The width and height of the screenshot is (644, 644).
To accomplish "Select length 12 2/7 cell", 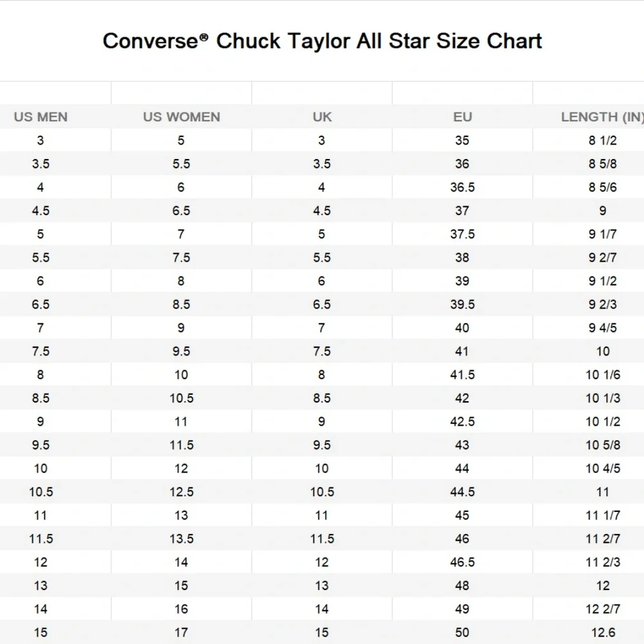I will 602,609.
